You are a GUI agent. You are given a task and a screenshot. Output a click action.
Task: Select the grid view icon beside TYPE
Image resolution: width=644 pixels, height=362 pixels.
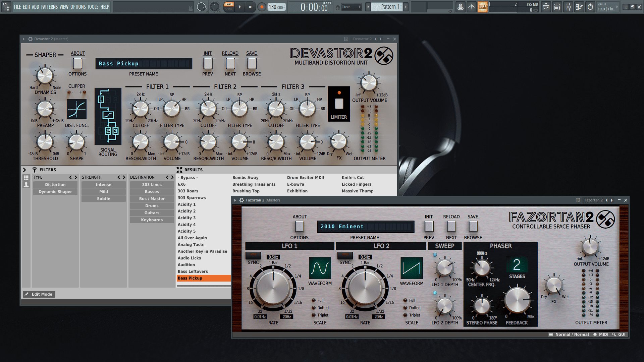26,177
